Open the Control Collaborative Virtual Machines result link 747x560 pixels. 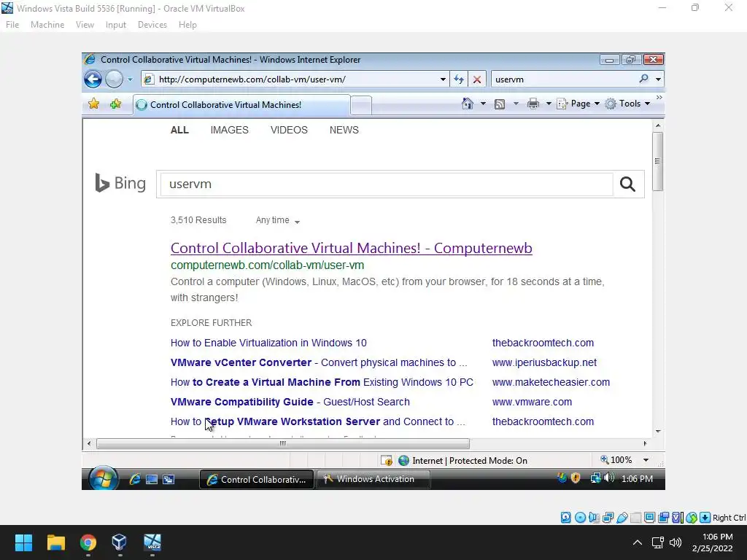351,248
